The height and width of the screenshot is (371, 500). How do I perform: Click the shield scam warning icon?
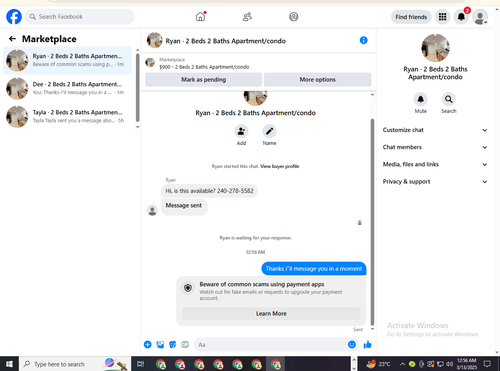[188, 288]
